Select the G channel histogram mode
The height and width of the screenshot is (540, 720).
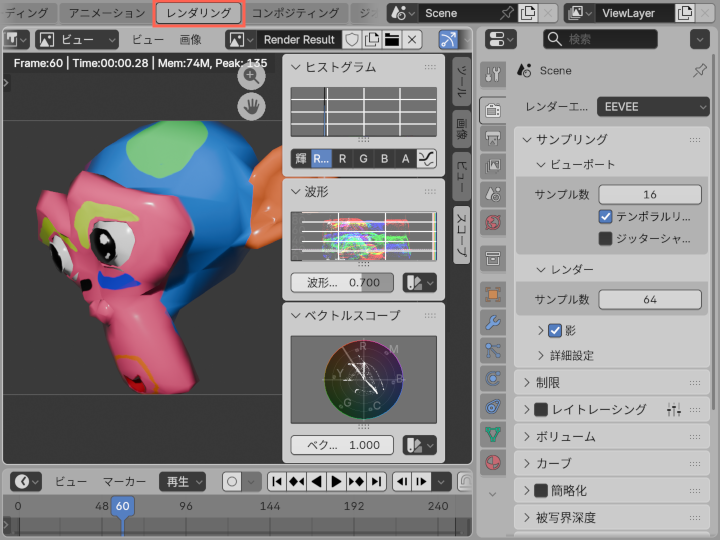tap(363, 159)
